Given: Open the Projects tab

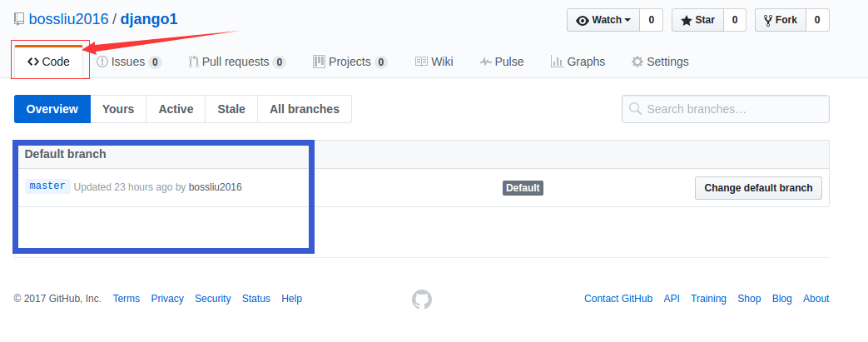Looking at the screenshot, I should pos(350,62).
